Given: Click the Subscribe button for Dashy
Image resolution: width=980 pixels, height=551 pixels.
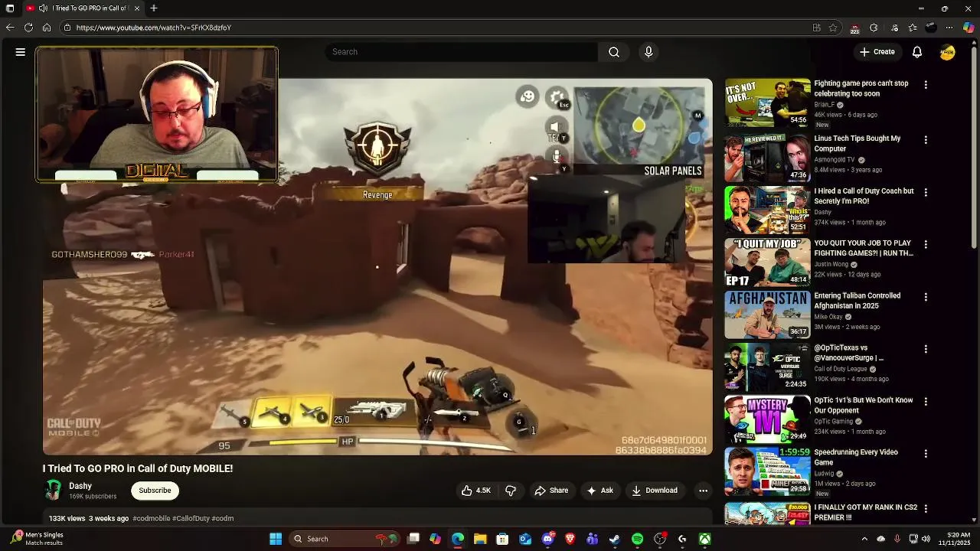Looking at the screenshot, I should tap(155, 491).
